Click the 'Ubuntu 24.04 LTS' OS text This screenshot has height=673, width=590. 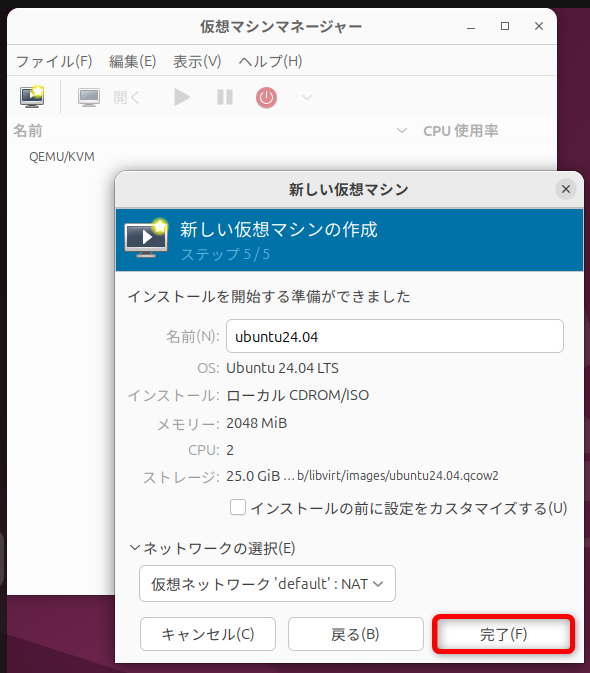(x=282, y=368)
